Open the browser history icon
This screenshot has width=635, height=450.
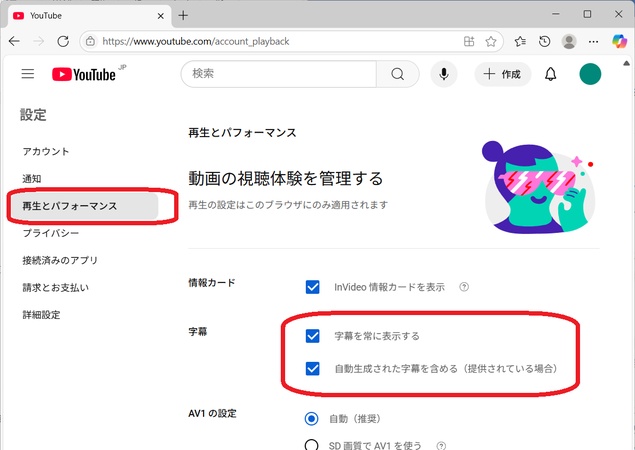click(x=545, y=41)
